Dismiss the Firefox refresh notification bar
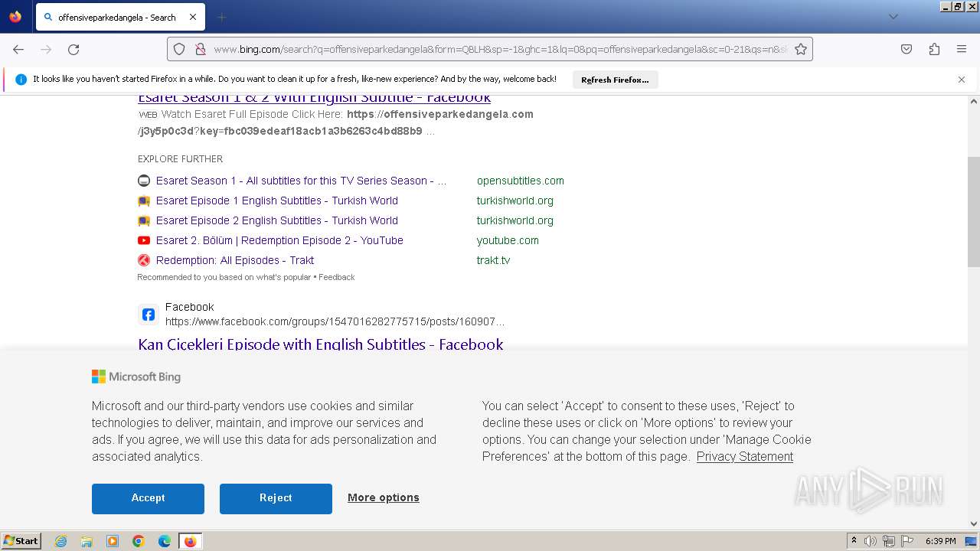This screenshot has height=551, width=980. 962,80
